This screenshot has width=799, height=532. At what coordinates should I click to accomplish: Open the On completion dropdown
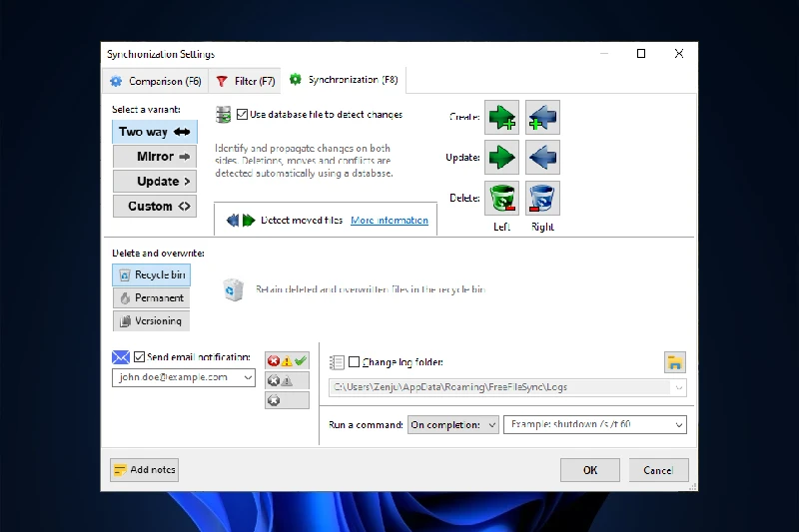(x=453, y=424)
